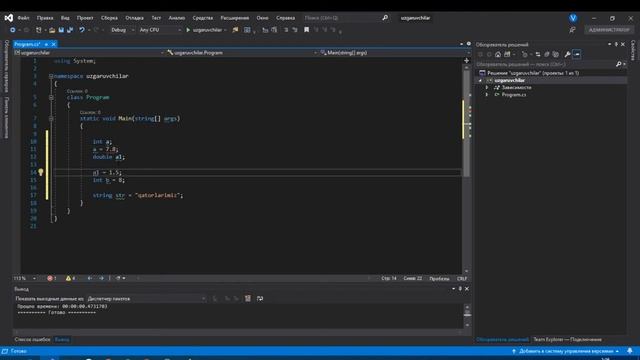Screen dimensions: 640x360
Task: Collapse the Main method code block
Action: click(x=51, y=119)
